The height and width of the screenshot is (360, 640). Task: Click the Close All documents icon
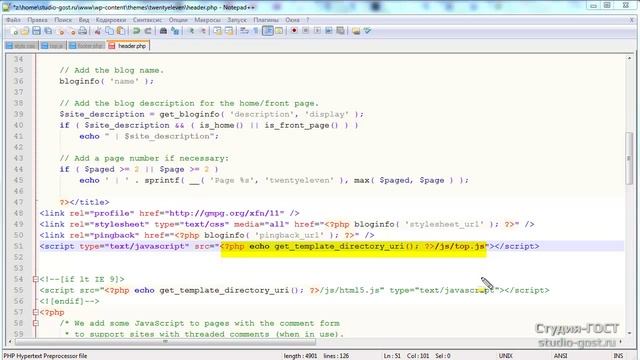coord(72,31)
